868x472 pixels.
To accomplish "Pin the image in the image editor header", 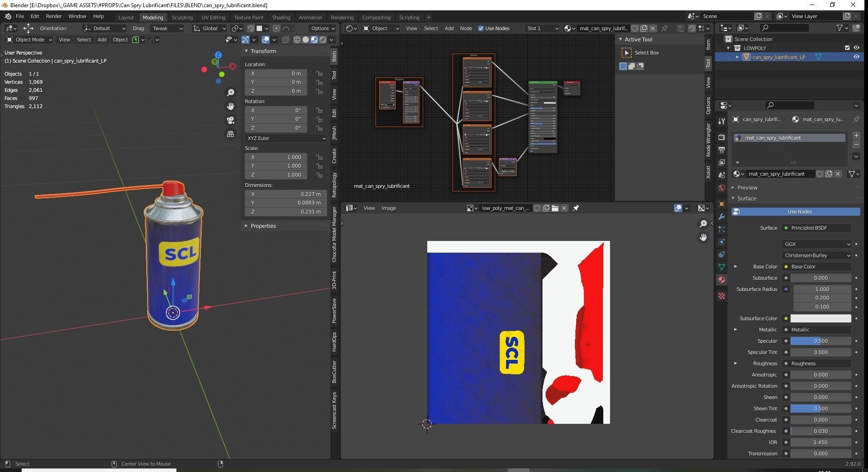I will (x=575, y=208).
